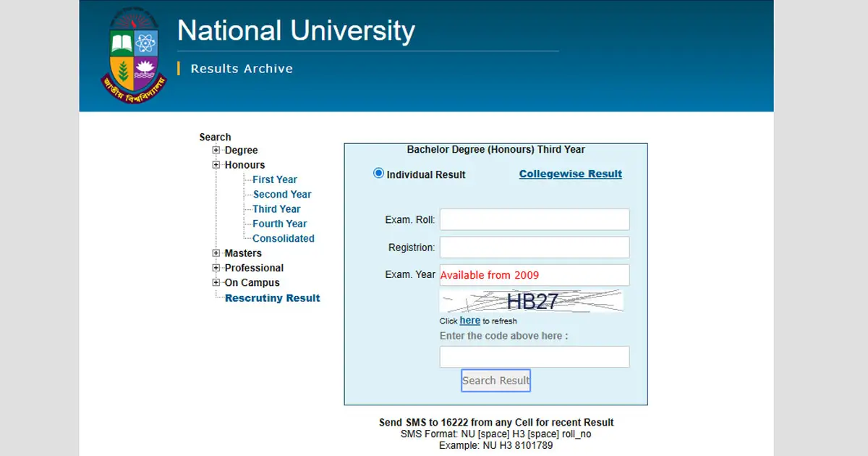The width and height of the screenshot is (868, 456).
Task: Expand the On Campus tree node
Action: click(216, 282)
